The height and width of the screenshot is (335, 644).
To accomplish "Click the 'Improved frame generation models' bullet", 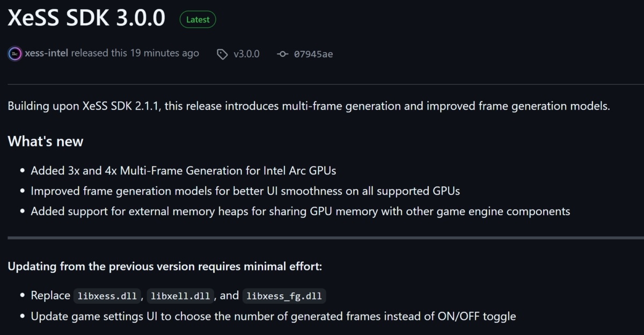I will [245, 191].
